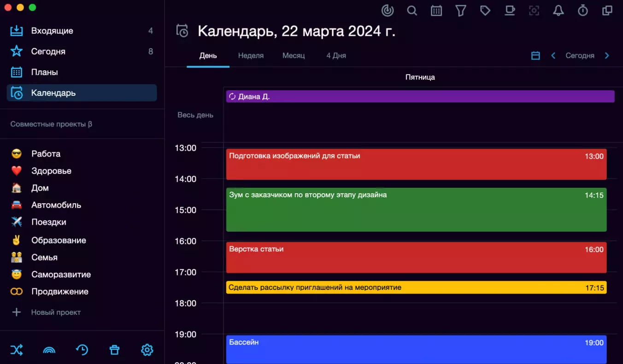Create a project via Новый проект
This screenshot has height=364, width=623.
tap(56, 312)
